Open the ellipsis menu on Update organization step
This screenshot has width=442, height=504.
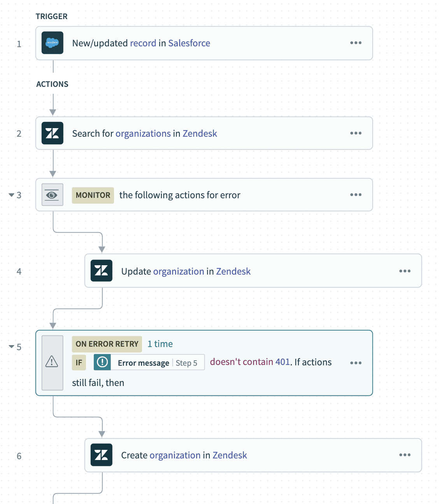tap(405, 271)
